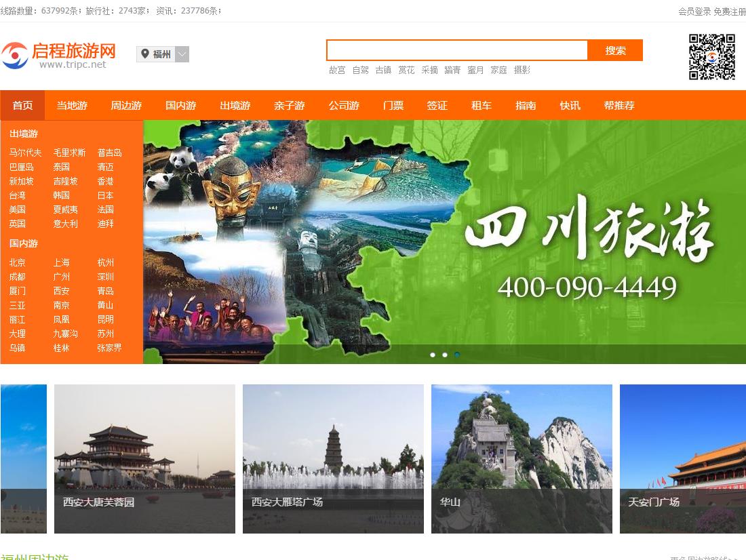Click the 蜜月 search keyword
The height and width of the screenshot is (560, 746).
476,71
